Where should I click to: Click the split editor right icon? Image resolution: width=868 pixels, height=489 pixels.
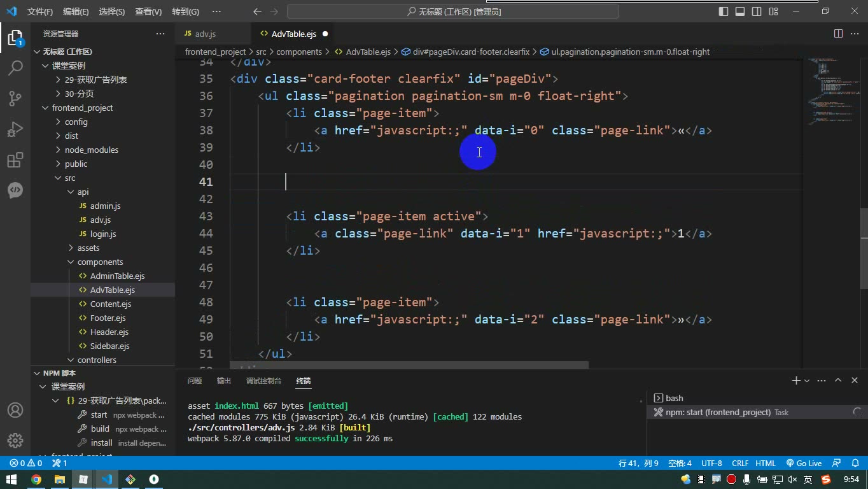pos(838,34)
